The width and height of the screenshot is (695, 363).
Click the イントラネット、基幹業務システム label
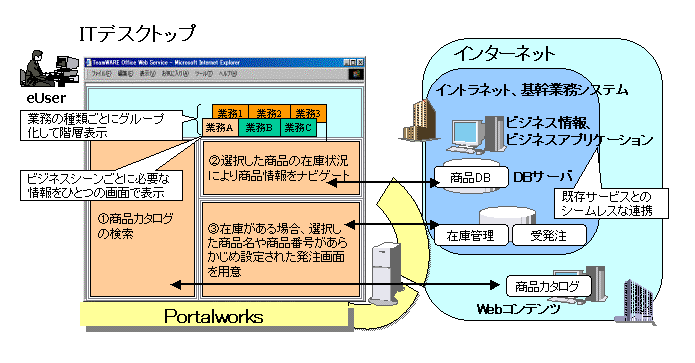(532, 90)
